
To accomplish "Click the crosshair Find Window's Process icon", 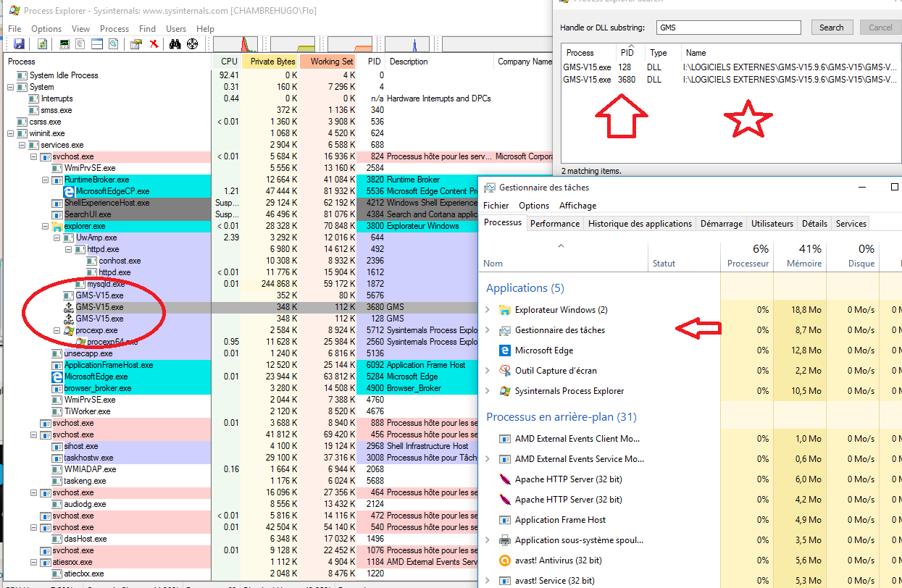I will coord(192,44).
